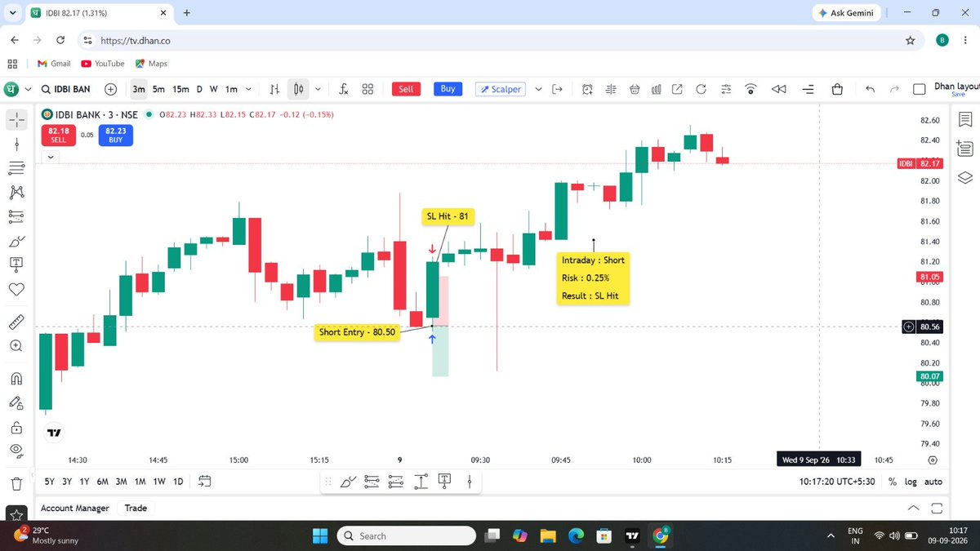Viewport: 980px width, 551px height.
Task: Open the fx indicators menu
Action: pos(344,89)
